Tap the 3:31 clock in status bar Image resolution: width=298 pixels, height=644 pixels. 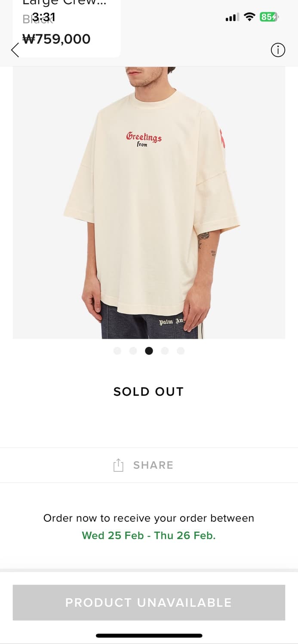[43, 17]
